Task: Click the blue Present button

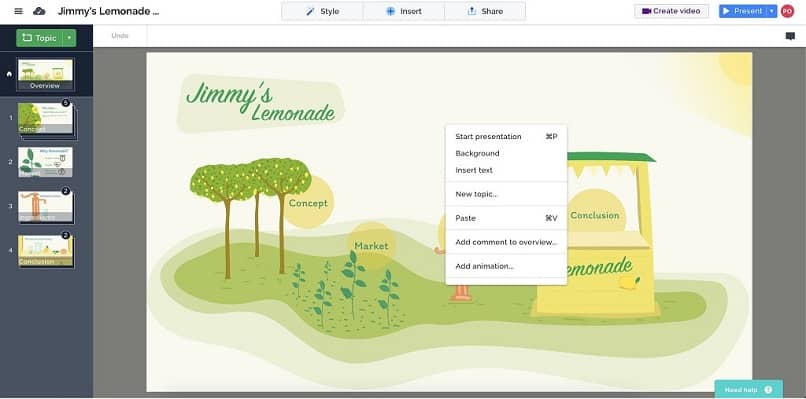Action: tap(743, 11)
